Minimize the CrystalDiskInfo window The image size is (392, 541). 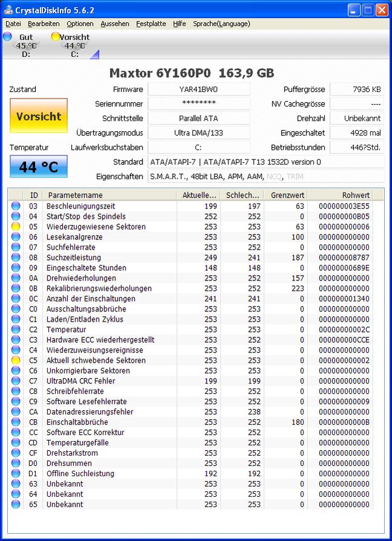pyautogui.click(x=354, y=10)
